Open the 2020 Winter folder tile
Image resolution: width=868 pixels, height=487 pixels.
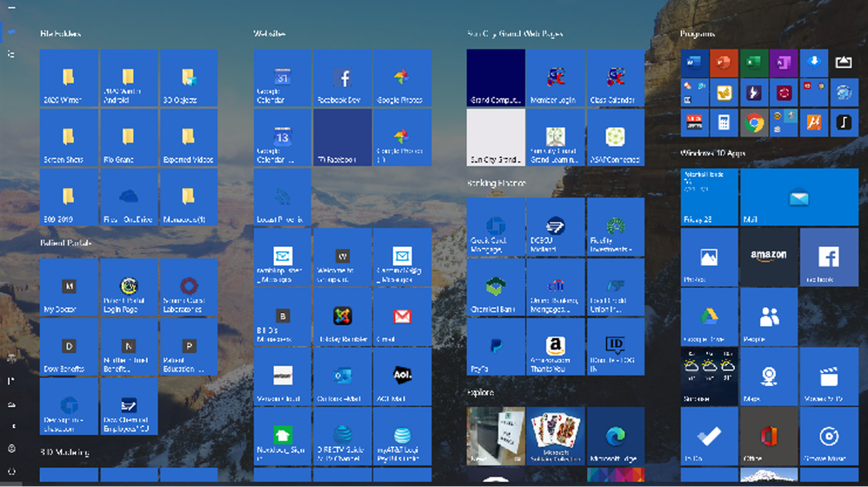pyautogui.click(x=69, y=77)
